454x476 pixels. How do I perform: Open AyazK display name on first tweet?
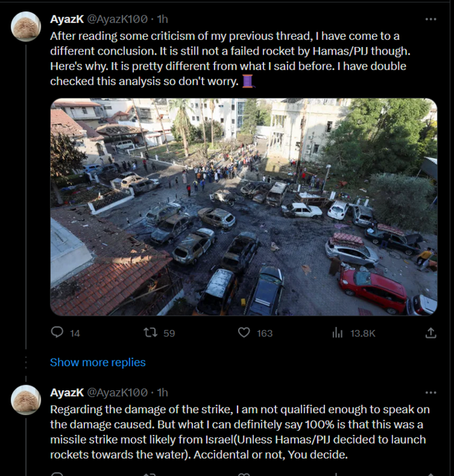tap(66, 19)
